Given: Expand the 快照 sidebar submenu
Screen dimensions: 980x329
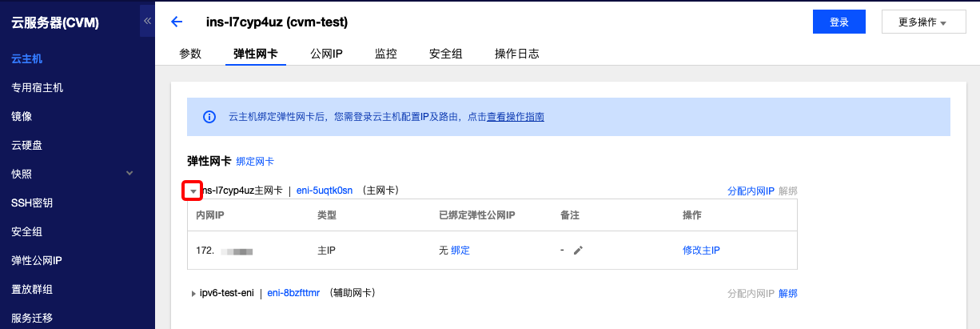Looking at the screenshot, I should pos(129,173).
